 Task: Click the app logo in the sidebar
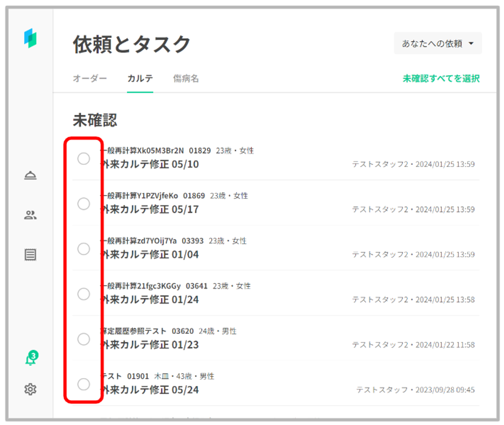[x=30, y=38]
